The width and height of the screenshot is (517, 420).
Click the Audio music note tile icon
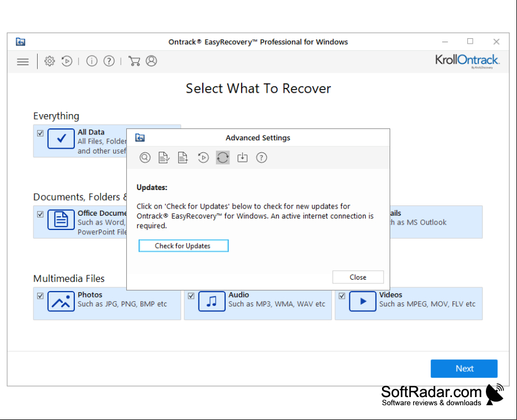point(211,301)
